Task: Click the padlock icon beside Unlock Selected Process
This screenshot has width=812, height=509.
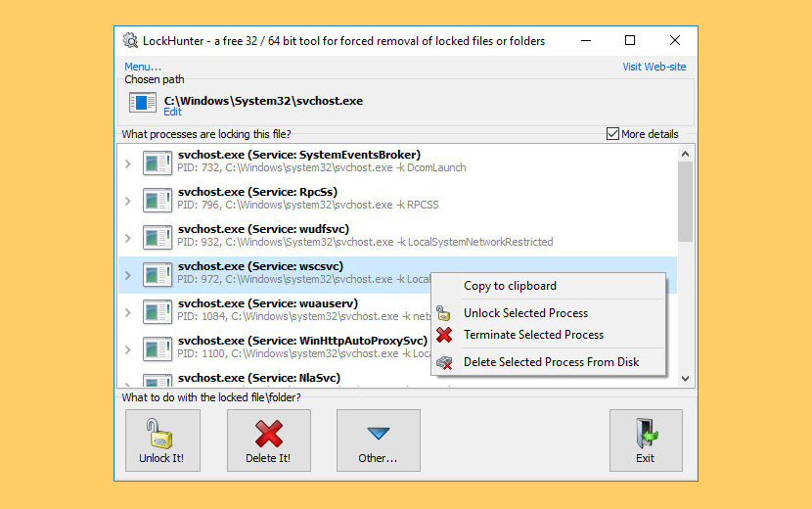Action: coord(443,313)
